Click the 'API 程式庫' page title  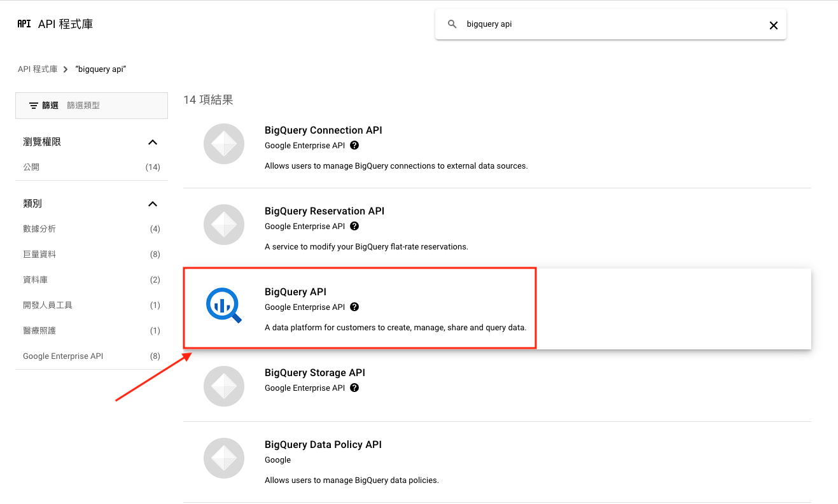[66, 24]
